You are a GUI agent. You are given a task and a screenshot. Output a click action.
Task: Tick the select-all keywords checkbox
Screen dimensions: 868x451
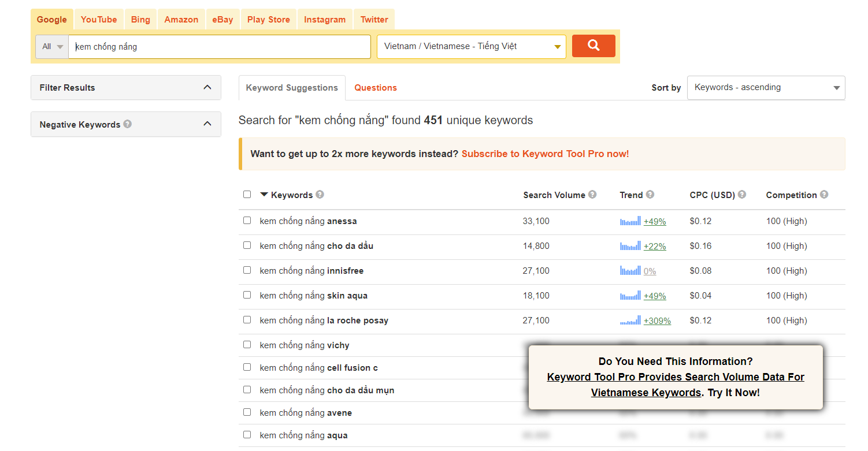(247, 195)
